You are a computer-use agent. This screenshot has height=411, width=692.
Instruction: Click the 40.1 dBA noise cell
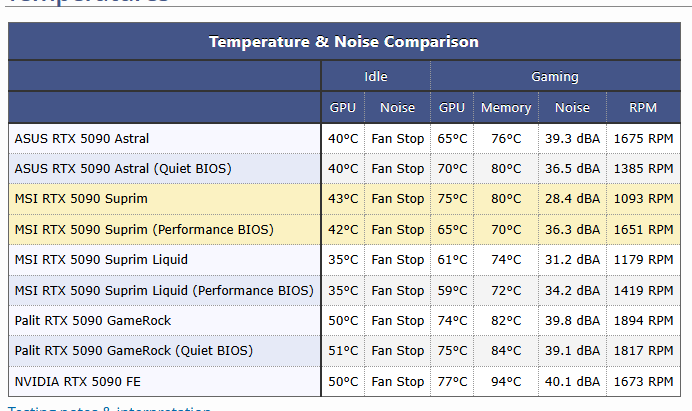point(572,381)
